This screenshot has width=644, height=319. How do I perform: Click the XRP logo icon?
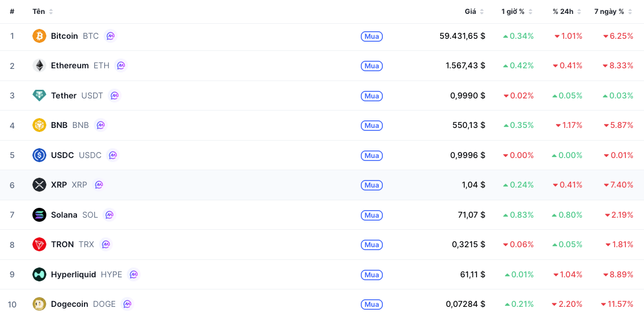coord(39,185)
